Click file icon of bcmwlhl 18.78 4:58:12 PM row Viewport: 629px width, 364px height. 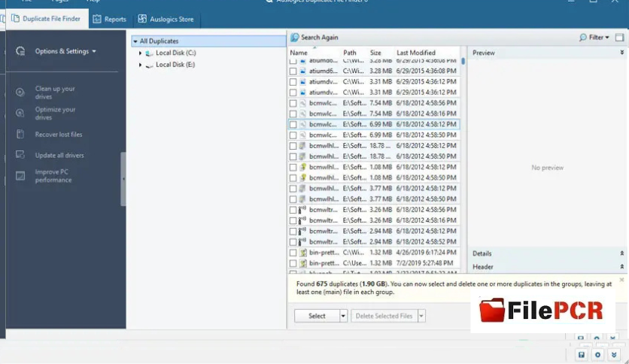pyautogui.click(x=303, y=145)
